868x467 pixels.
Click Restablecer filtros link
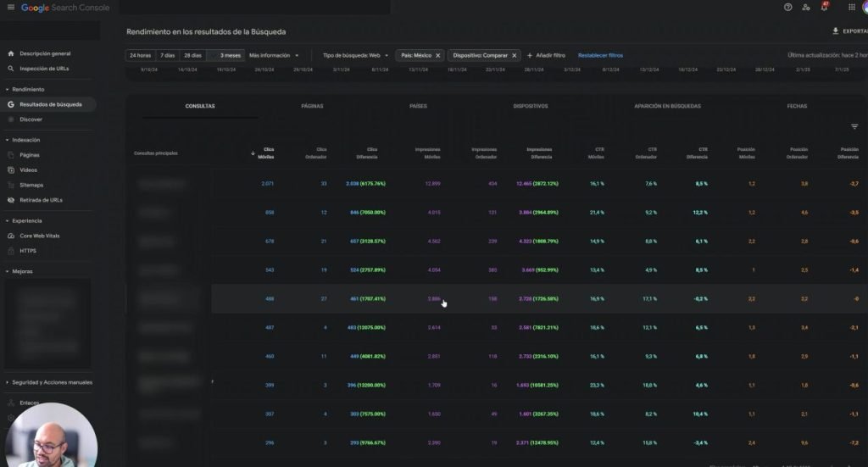tap(600, 55)
